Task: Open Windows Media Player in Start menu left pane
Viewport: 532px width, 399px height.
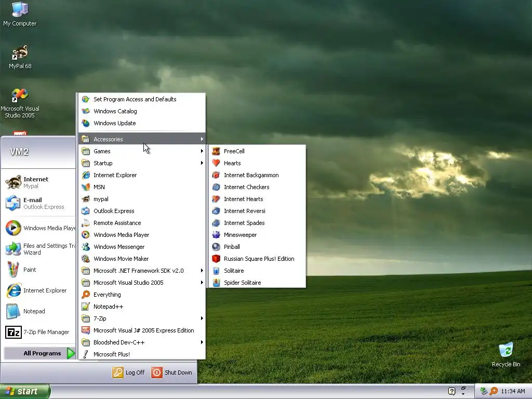Action: (x=39, y=228)
